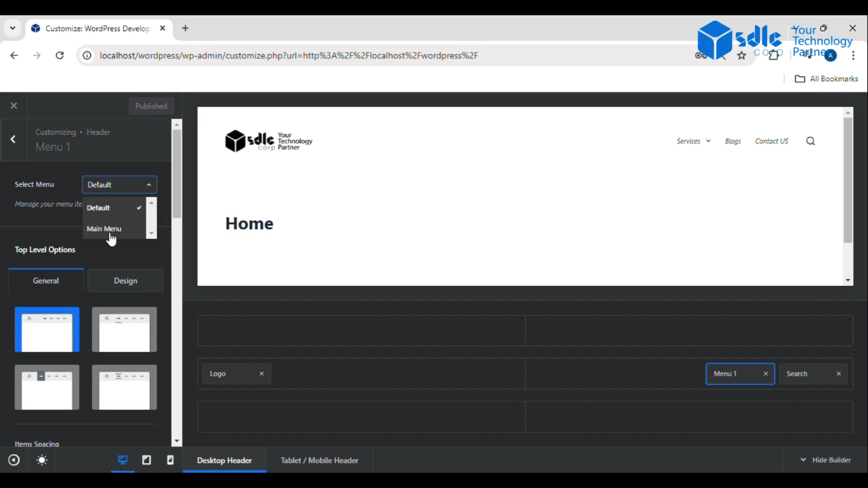Image resolution: width=868 pixels, height=488 pixels.
Task: Open the Select Menu dropdown
Action: pos(119,184)
